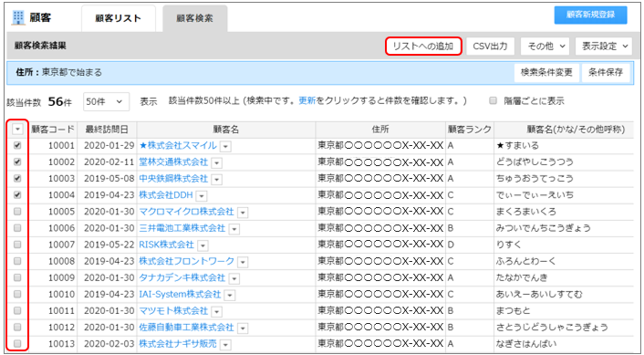The image size is (644, 355).
Task: Expand the arrow menu beside マクロマイクロ株式会社
Action: pyautogui.click(x=244, y=213)
